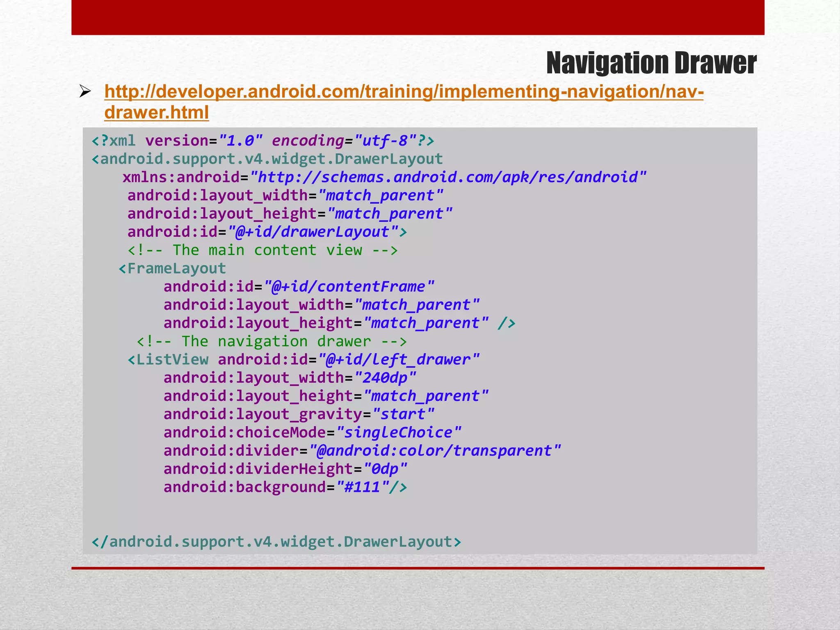The width and height of the screenshot is (840, 630).
Task: Click the arrow bullet before the link
Action: coord(85,91)
